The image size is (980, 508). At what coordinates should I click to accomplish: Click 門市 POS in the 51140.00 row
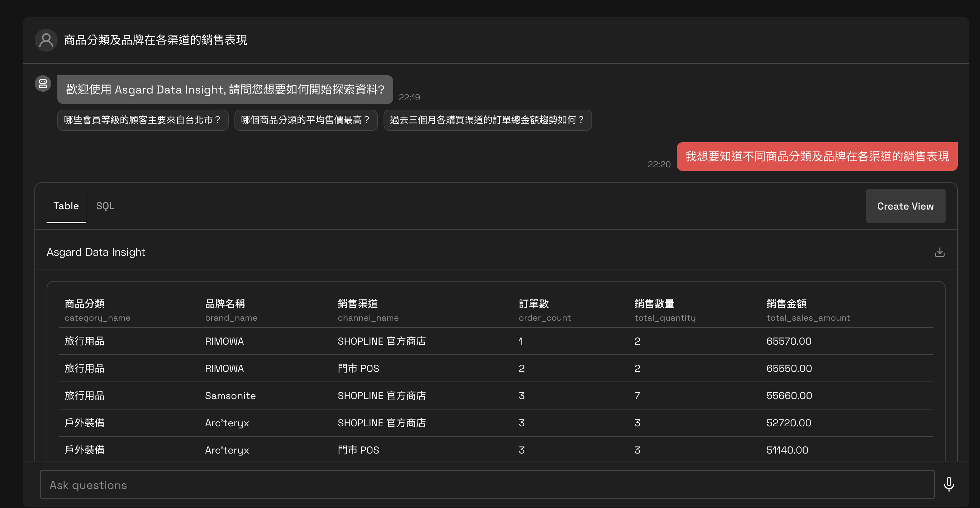(x=358, y=450)
